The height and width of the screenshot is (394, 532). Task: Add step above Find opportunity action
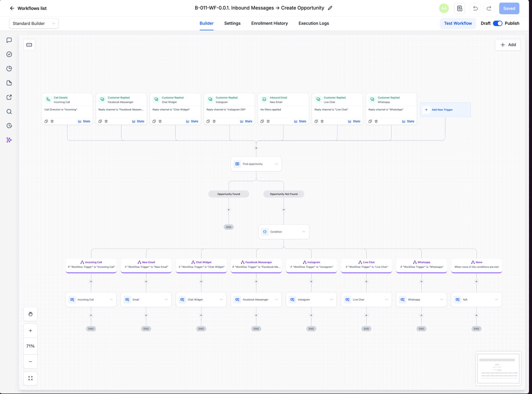pyautogui.click(x=256, y=148)
